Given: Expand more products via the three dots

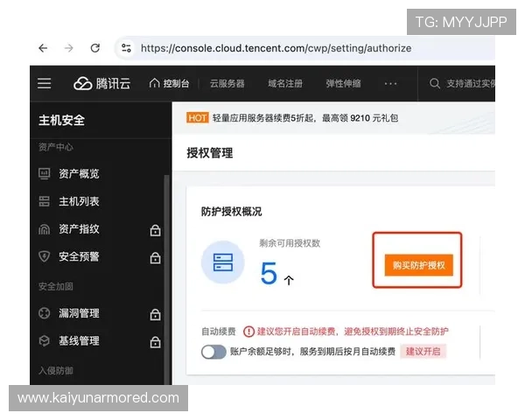Looking at the screenshot, I should point(391,83).
